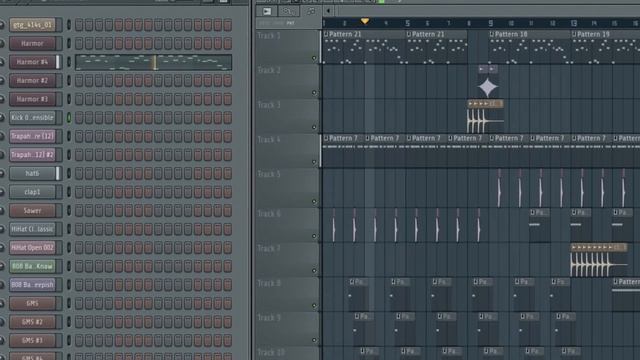Open the gtg_414s_01 channel button
Image resolution: width=640 pixels, height=360 pixels.
pos(32,25)
